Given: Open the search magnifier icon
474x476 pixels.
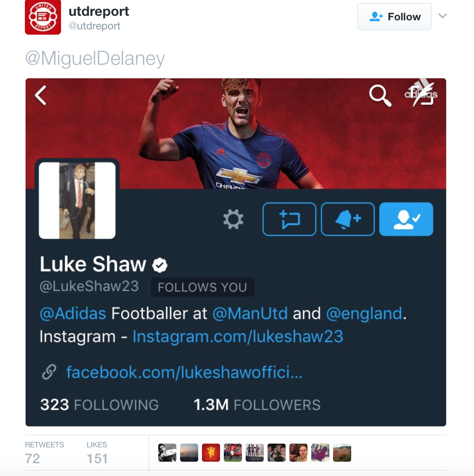Looking at the screenshot, I should [380, 95].
